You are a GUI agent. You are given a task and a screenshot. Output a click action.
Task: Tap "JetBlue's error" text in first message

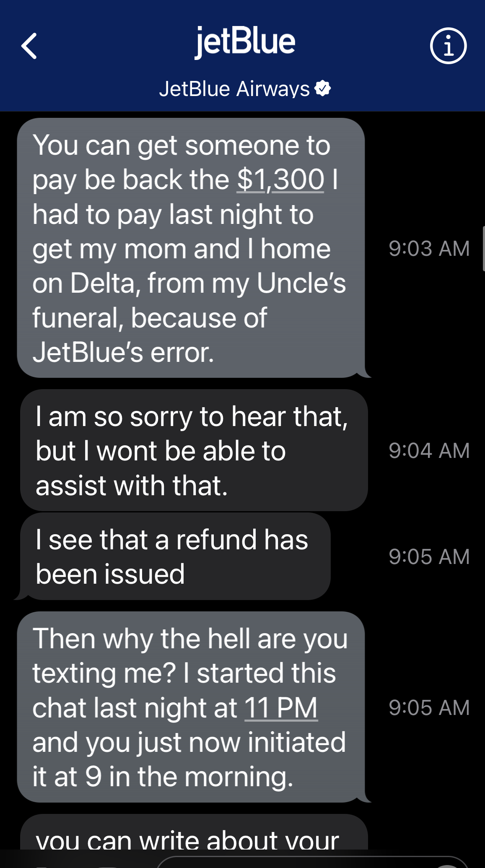click(x=123, y=352)
